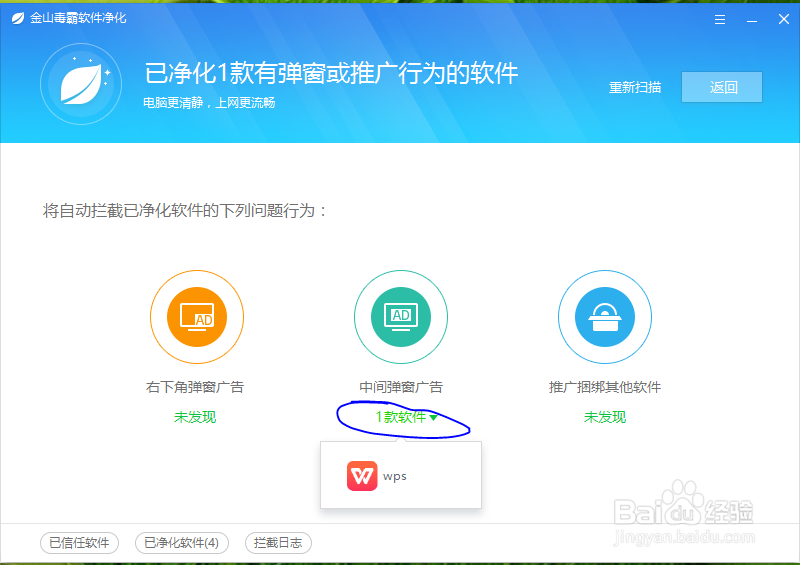Click the leaf purification logo in header
The width and height of the screenshot is (800, 565).
(x=81, y=84)
